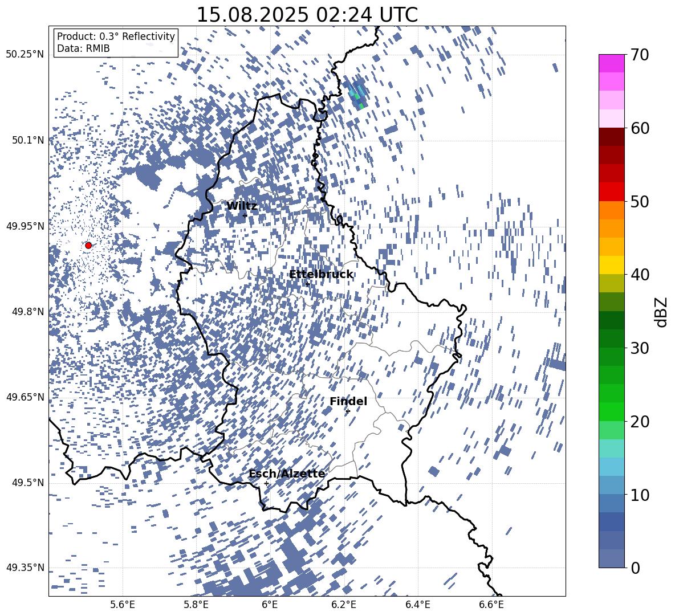Click the 50.25°N latitude label
This screenshot has height=616, width=675.
click(x=25, y=55)
